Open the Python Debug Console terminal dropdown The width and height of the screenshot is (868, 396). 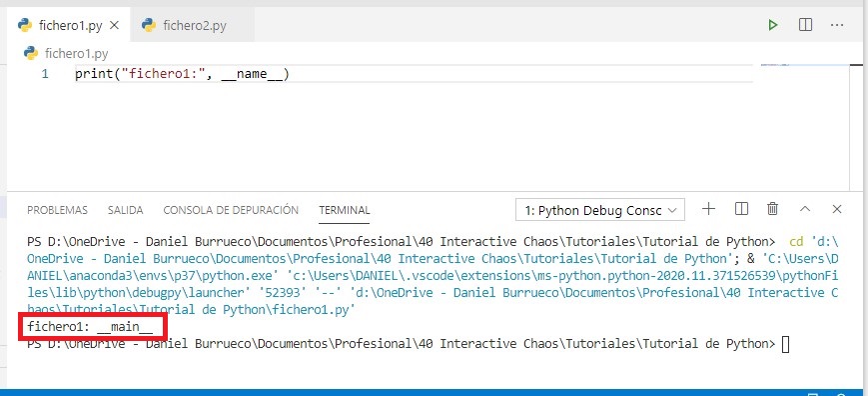[600, 210]
